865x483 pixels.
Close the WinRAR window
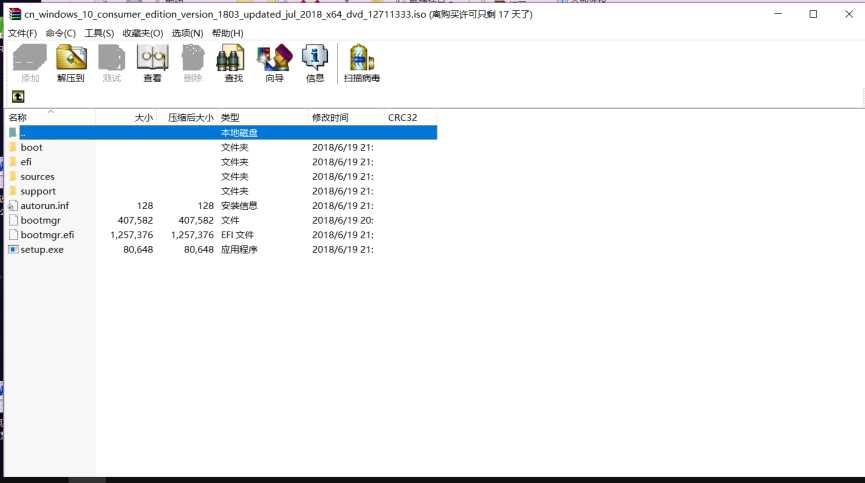tap(848, 14)
